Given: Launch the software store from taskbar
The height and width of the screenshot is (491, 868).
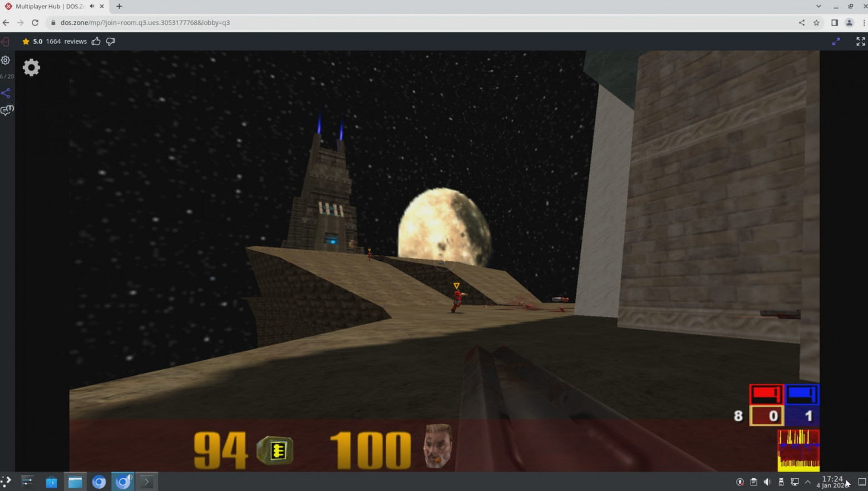Looking at the screenshot, I should [x=51, y=482].
